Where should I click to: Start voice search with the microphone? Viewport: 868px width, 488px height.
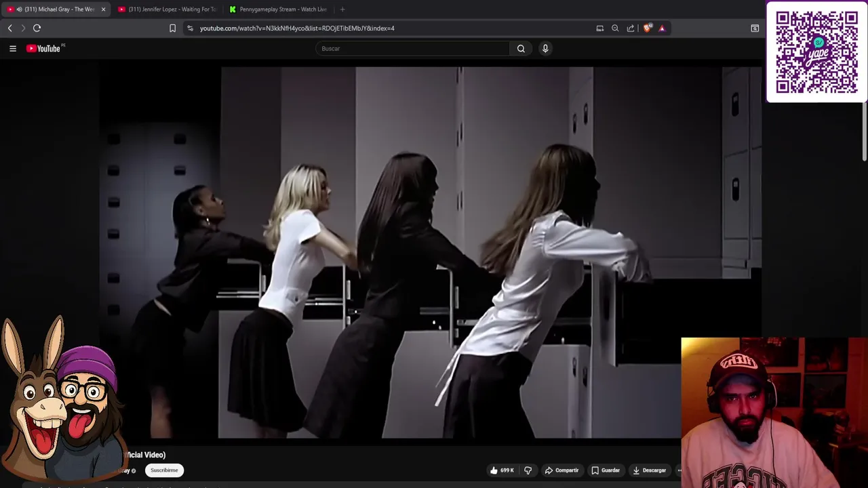point(545,48)
